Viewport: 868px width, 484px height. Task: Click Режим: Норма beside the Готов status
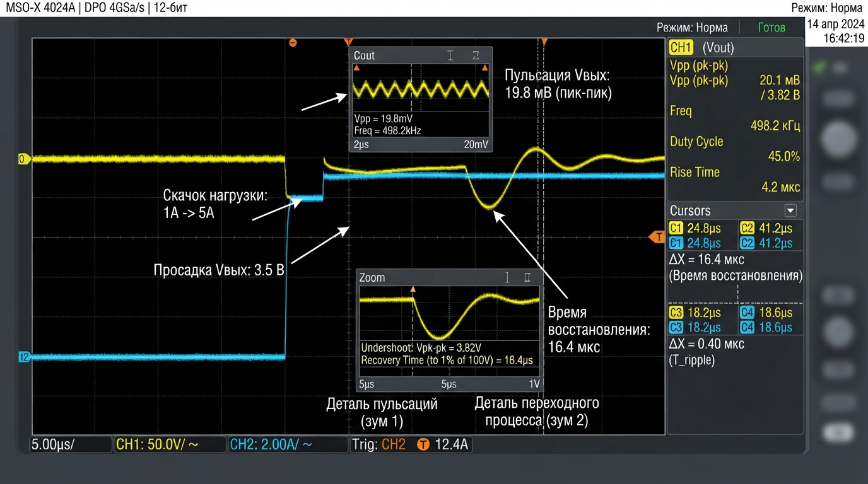[x=692, y=28]
